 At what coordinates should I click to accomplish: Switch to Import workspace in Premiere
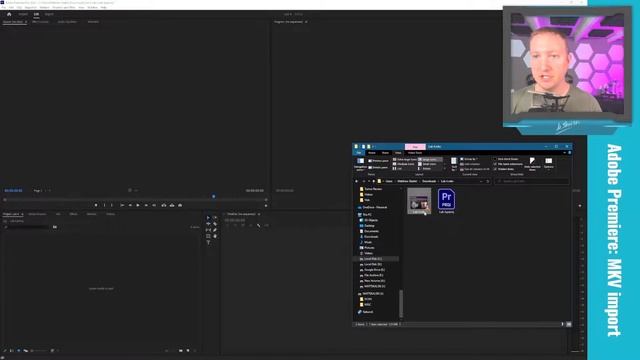click(23, 14)
